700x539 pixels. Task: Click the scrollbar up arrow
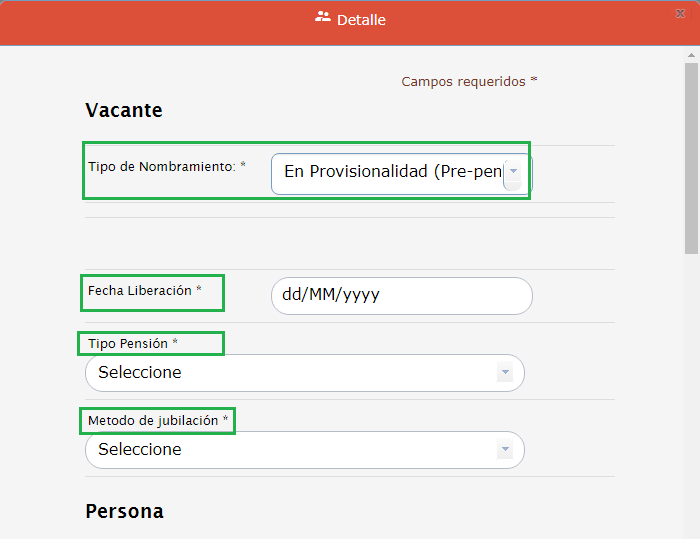(x=691, y=53)
